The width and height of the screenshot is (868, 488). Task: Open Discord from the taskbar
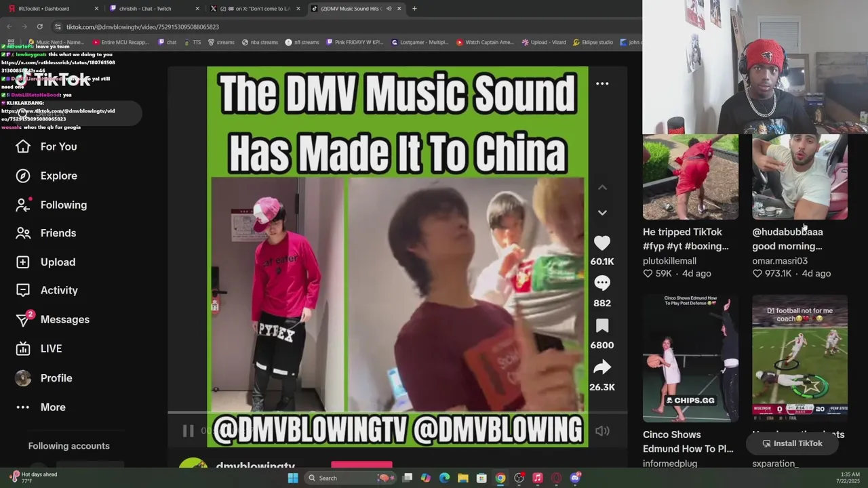click(x=575, y=478)
